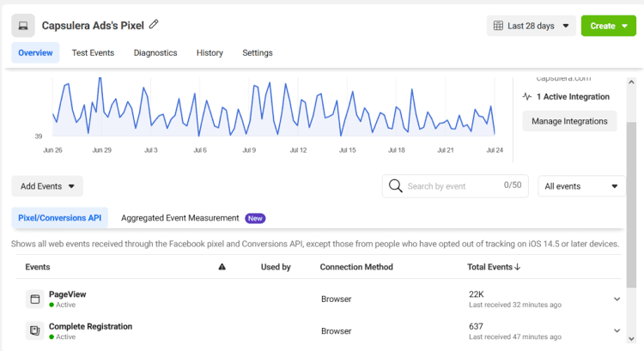The height and width of the screenshot is (351, 644).
Task: Click Last received 32 minutes ago text
Action: pyautogui.click(x=515, y=305)
